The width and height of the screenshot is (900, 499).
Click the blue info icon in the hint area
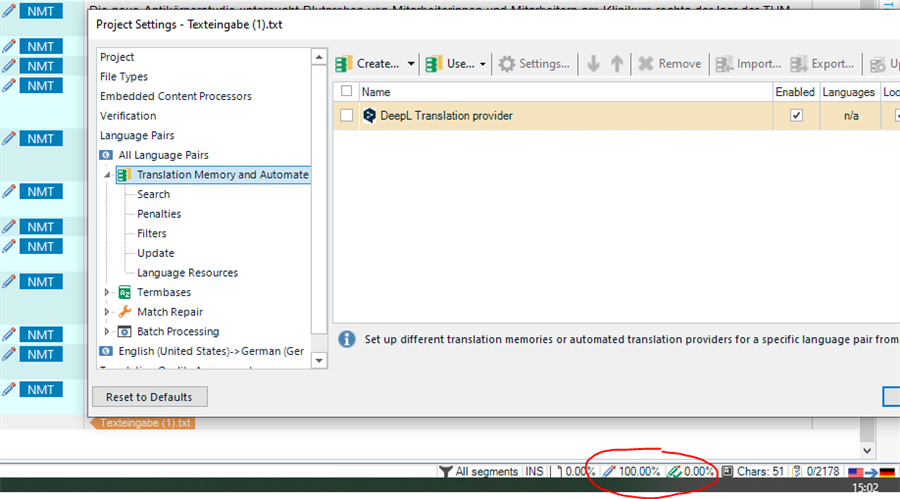pyautogui.click(x=347, y=339)
